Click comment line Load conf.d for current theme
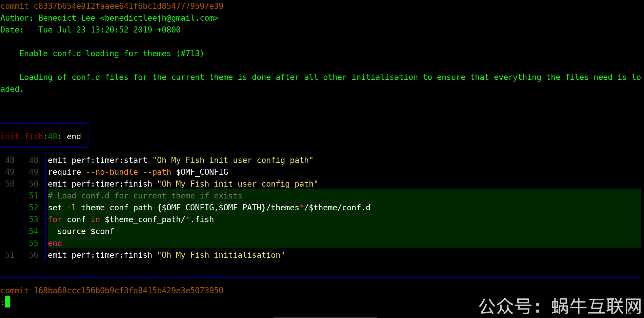 click(x=145, y=196)
